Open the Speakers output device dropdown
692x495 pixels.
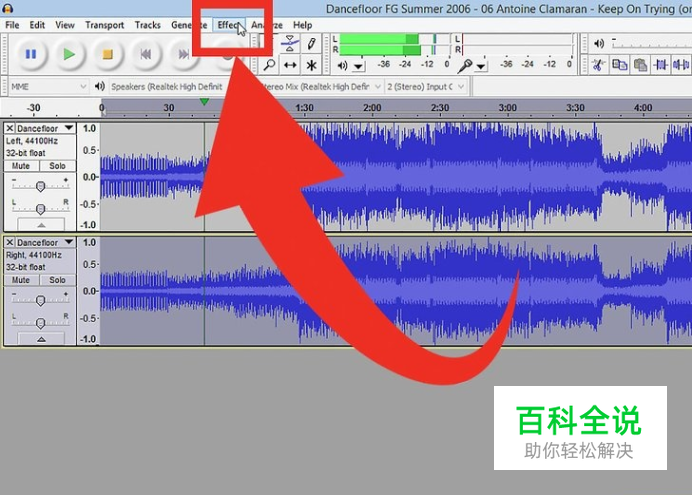168,86
